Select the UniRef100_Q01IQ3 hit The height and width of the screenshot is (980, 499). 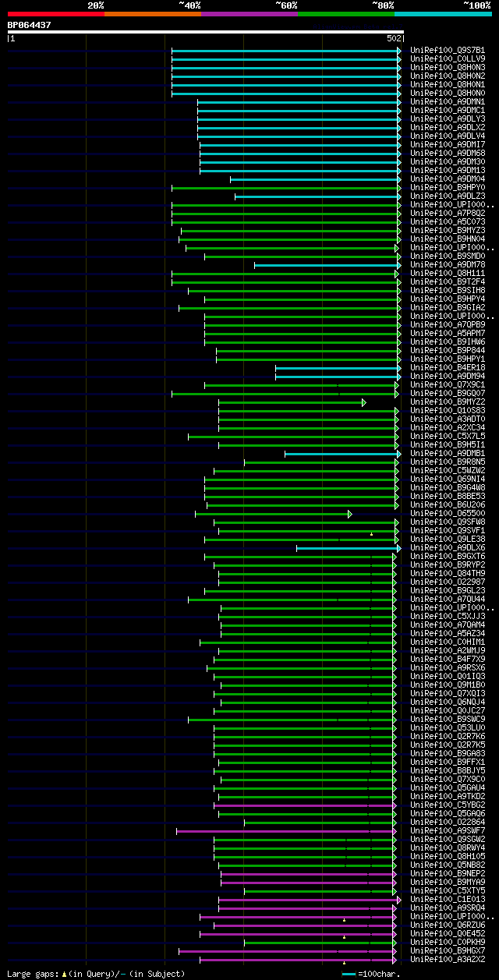pyautogui.click(x=448, y=676)
